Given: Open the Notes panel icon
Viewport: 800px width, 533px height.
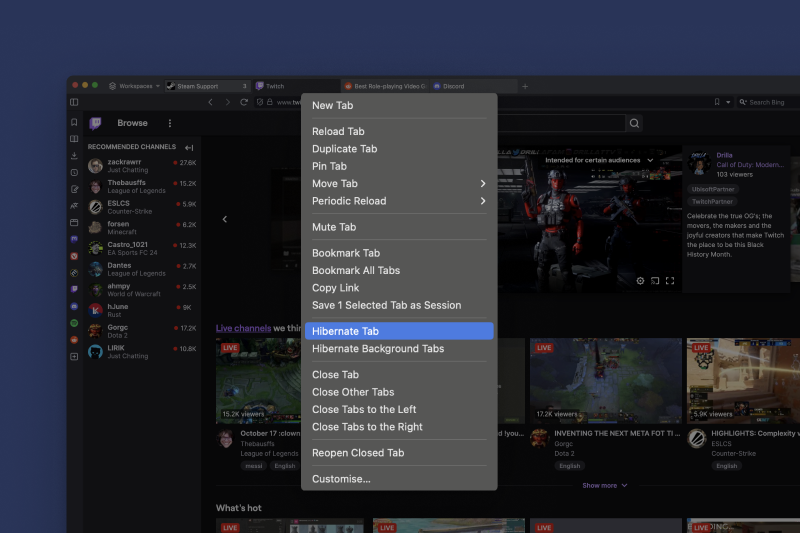Looking at the screenshot, I should (x=74, y=189).
